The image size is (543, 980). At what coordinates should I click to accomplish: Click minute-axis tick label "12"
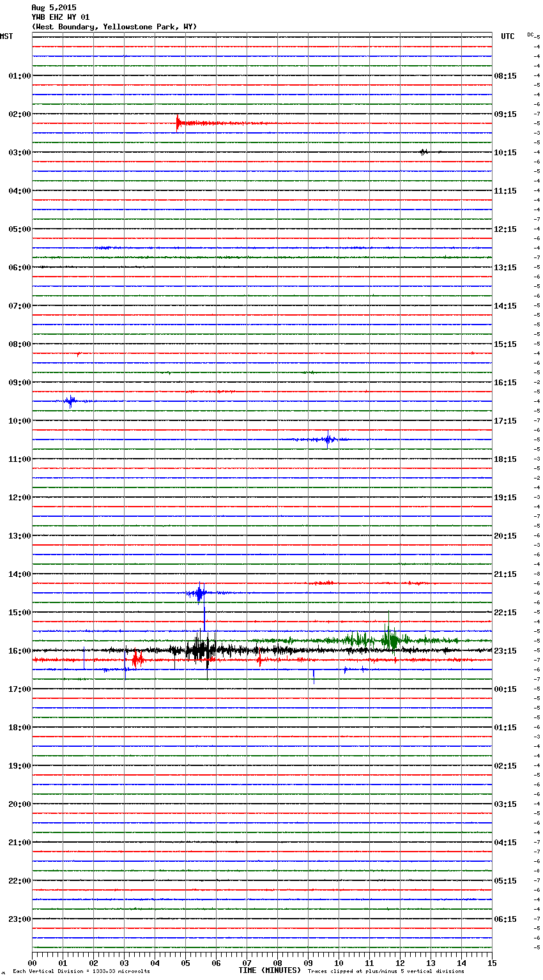point(400,963)
